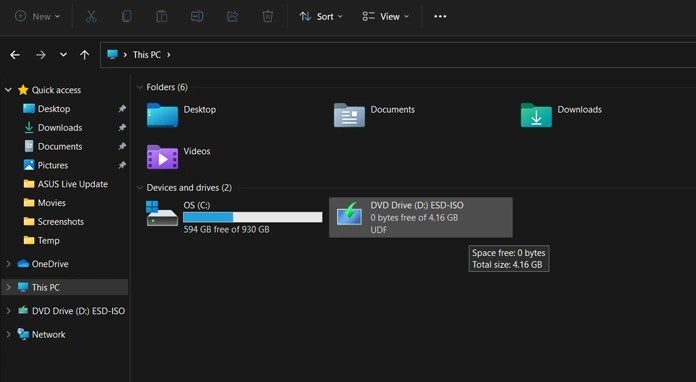Click the Rename icon in toolbar
Image resolution: width=696 pixels, height=382 pixels.
[197, 16]
